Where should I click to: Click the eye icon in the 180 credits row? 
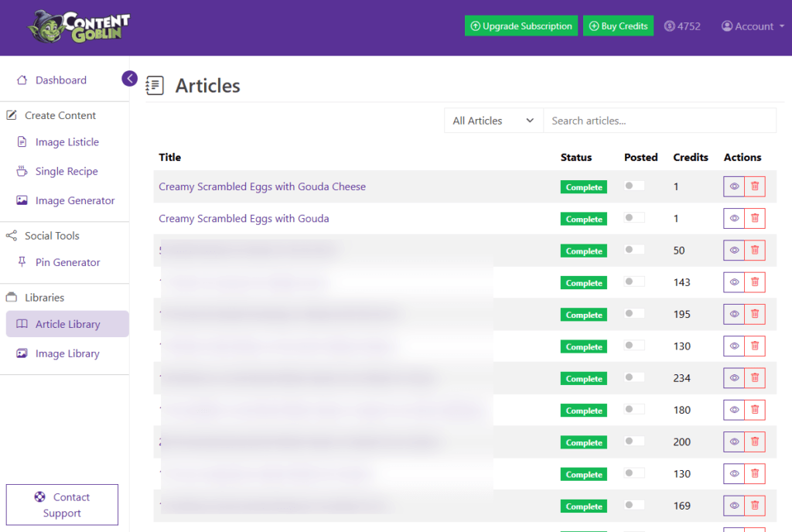pos(734,410)
